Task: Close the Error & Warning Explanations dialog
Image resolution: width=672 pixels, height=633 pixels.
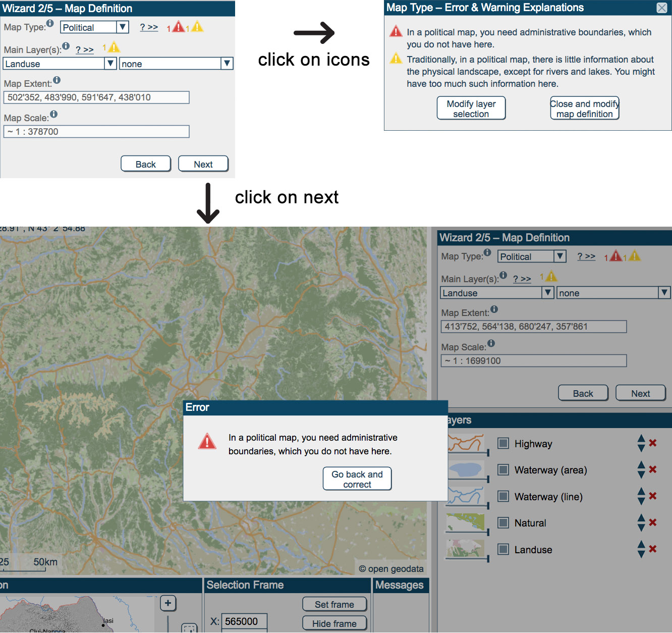Action: 661,8
